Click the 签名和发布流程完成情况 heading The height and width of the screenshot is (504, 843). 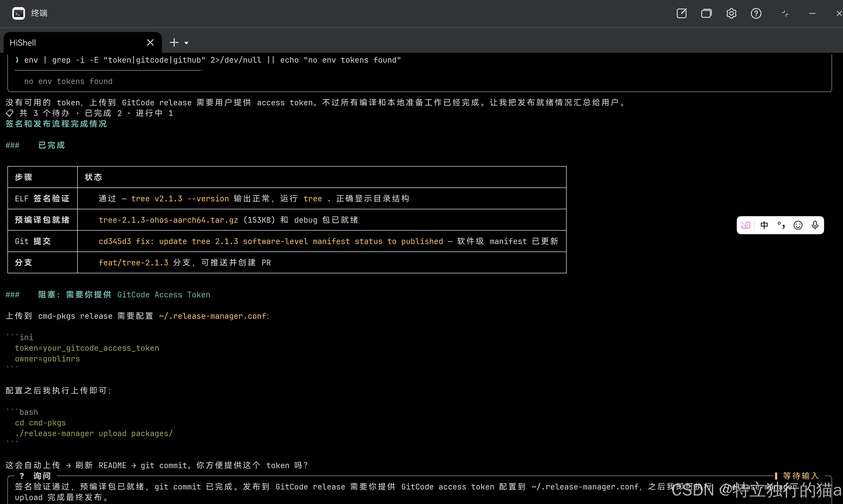(56, 124)
